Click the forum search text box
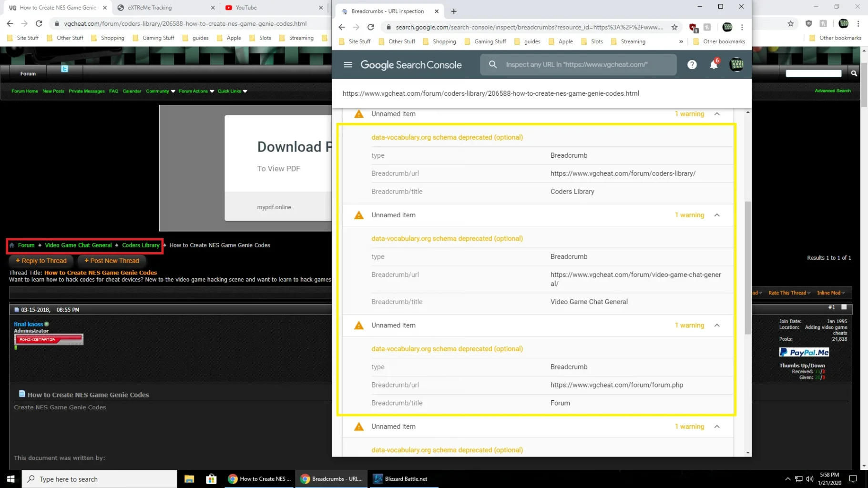This screenshot has width=868, height=488. pos(813,73)
